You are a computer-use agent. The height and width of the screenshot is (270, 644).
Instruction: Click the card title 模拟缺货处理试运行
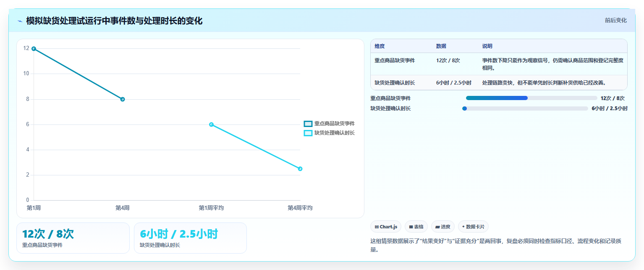point(114,21)
